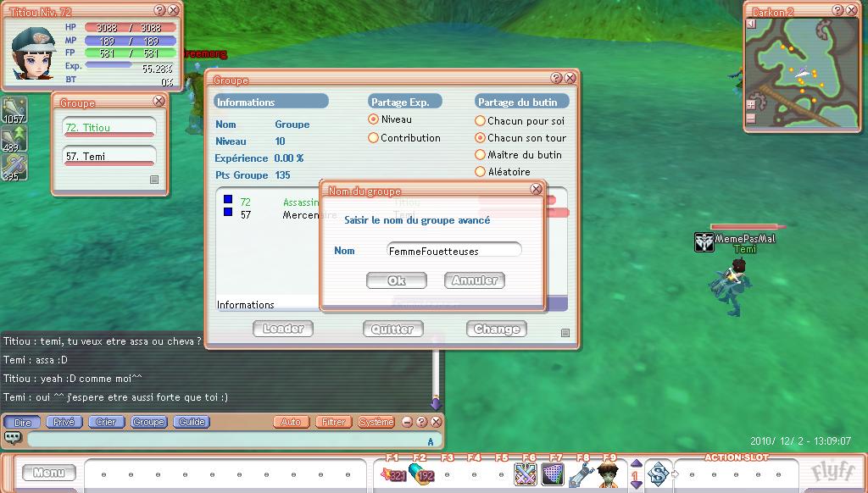The width and height of the screenshot is (868, 493).
Task: Click the Leader button
Action: [x=283, y=329]
